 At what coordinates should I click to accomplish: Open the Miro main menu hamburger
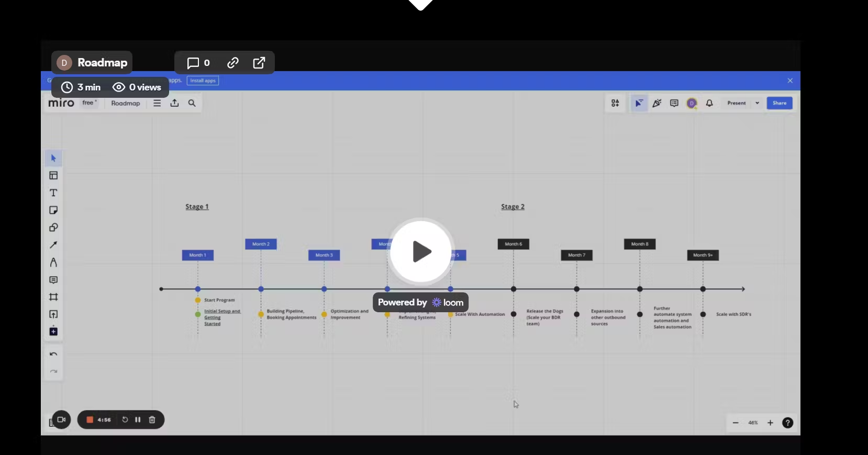click(x=157, y=103)
